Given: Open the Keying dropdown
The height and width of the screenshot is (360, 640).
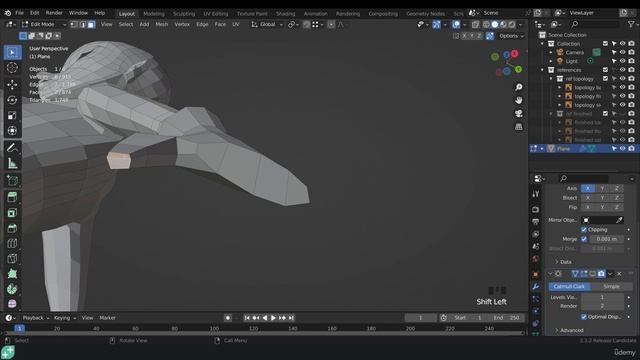Looking at the screenshot, I should click(65, 318).
